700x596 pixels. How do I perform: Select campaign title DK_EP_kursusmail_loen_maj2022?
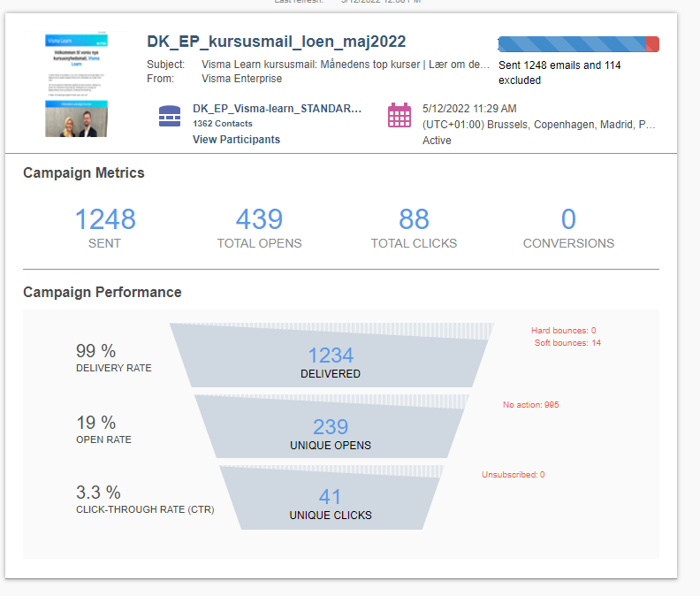click(x=277, y=42)
